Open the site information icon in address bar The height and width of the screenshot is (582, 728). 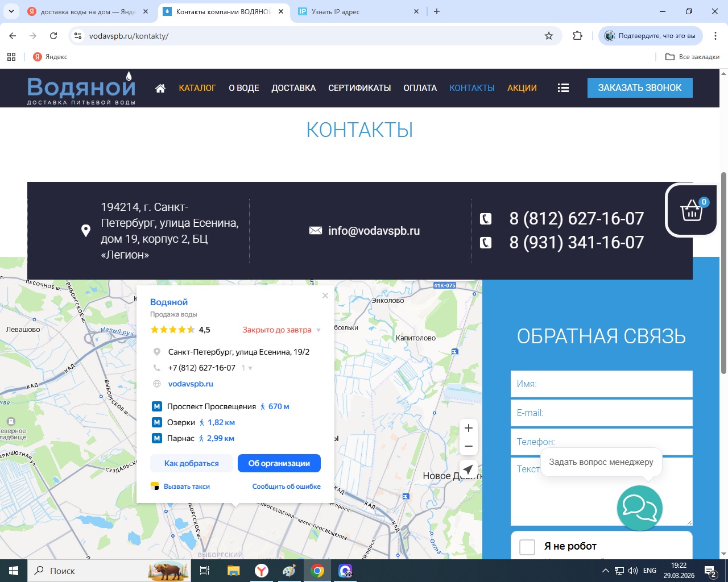tap(78, 36)
